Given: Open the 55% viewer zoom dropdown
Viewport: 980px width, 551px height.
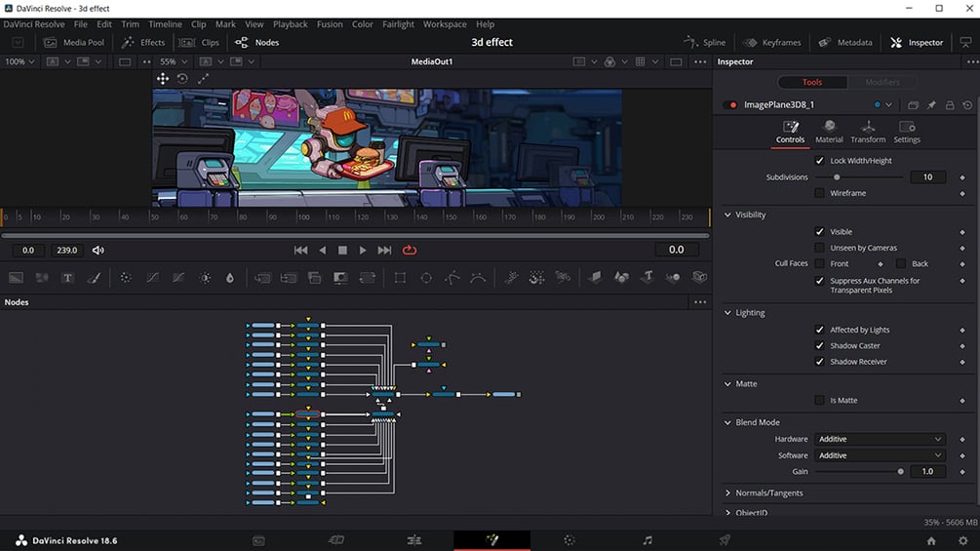Looking at the screenshot, I should click(x=174, y=61).
